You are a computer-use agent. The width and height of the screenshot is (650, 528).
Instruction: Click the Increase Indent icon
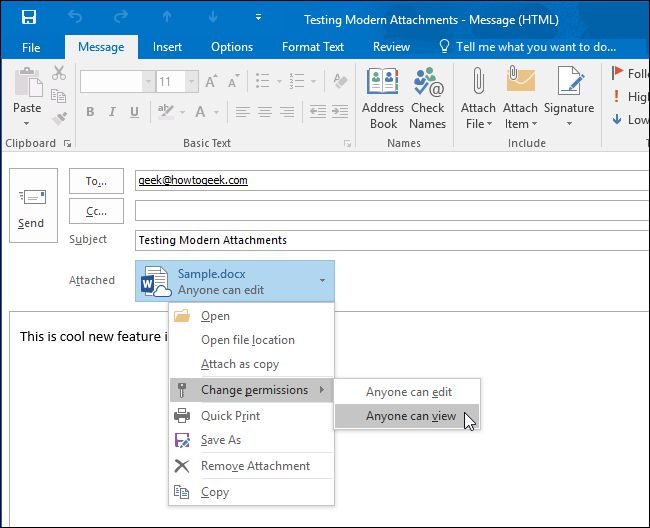(340, 111)
